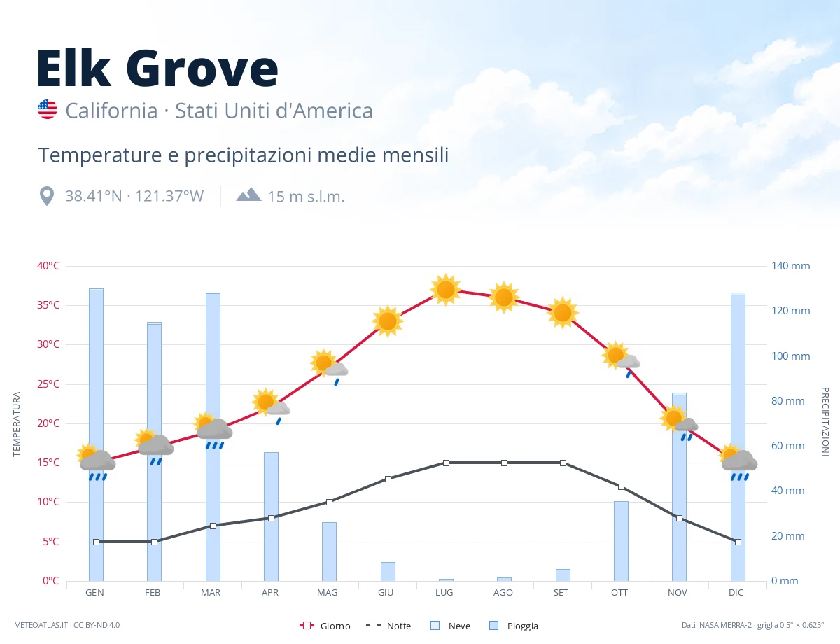Click the SET precipitation bar
The width and height of the screenshot is (840, 644).
pos(563,575)
